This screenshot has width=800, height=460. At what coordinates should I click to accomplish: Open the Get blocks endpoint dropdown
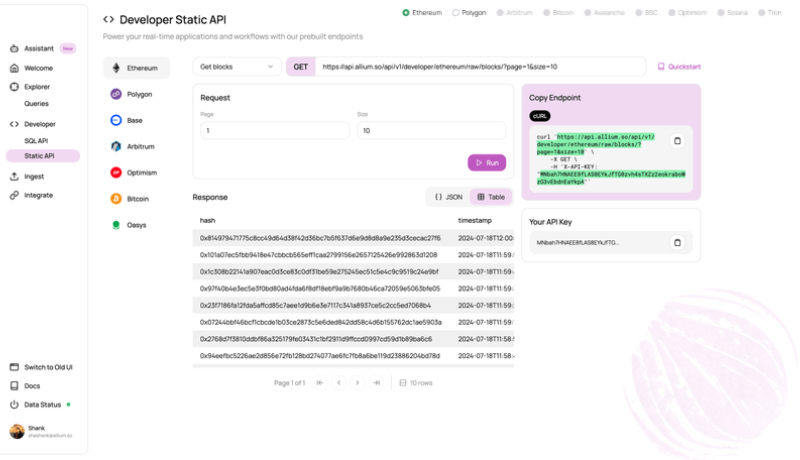click(237, 67)
